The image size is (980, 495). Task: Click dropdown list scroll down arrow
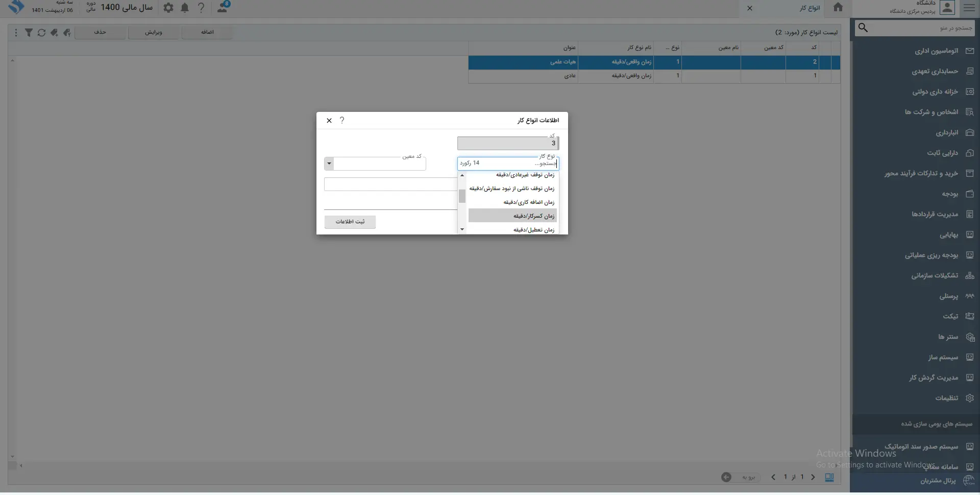pyautogui.click(x=462, y=229)
